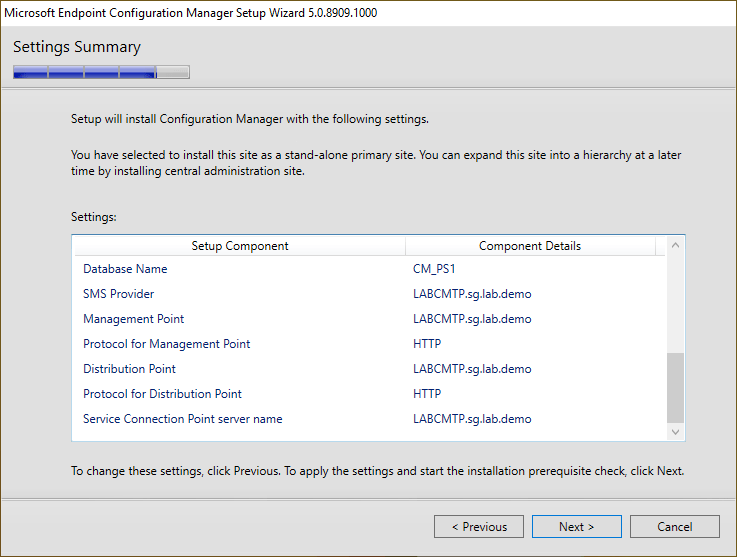Select the Distribution Point row
Screen dimensions: 737x557
(x=129, y=369)
